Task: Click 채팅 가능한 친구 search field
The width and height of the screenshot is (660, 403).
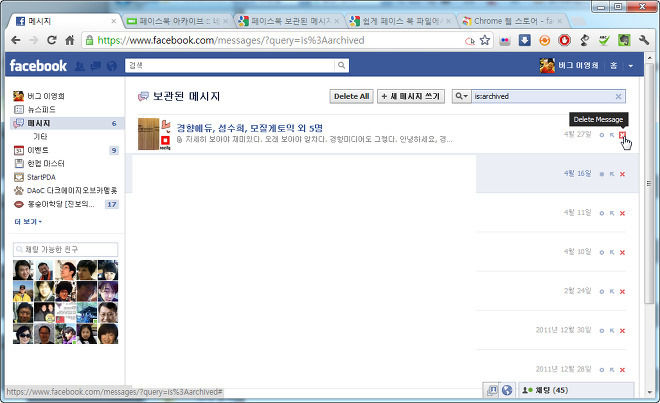Action: click(66, 249)
